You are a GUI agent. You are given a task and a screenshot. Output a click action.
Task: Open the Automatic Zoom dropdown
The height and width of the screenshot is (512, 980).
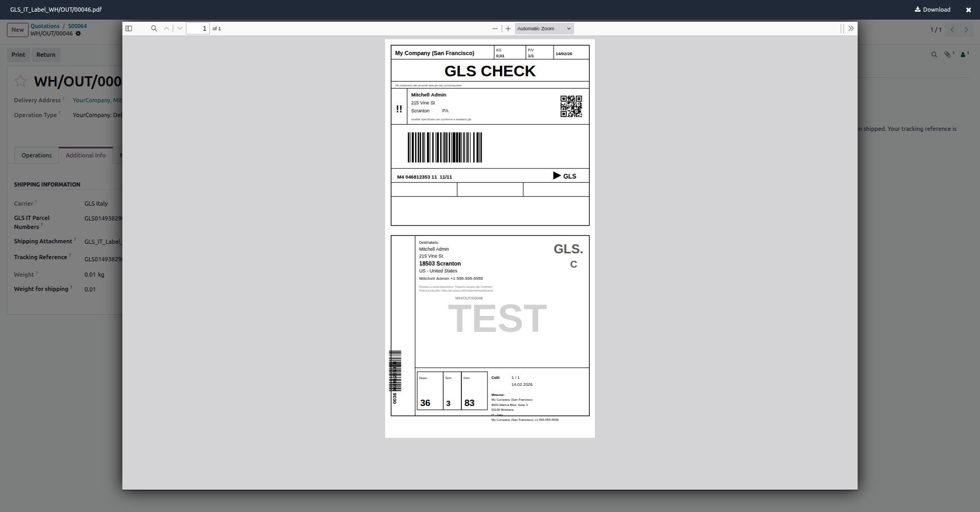click(x=544, y=29)
